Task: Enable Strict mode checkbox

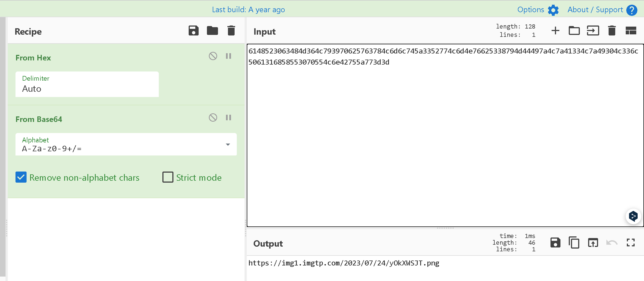Action: [x=168, y=177]
